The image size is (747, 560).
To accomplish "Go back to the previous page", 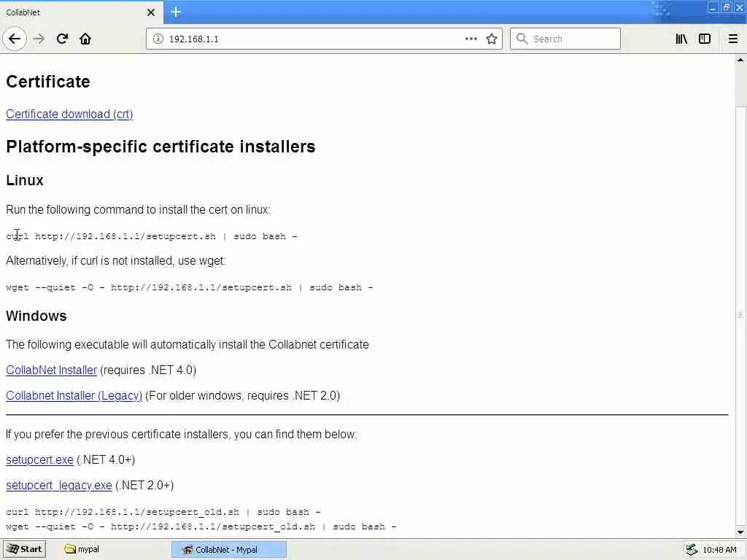I will [x=15, y=39].
